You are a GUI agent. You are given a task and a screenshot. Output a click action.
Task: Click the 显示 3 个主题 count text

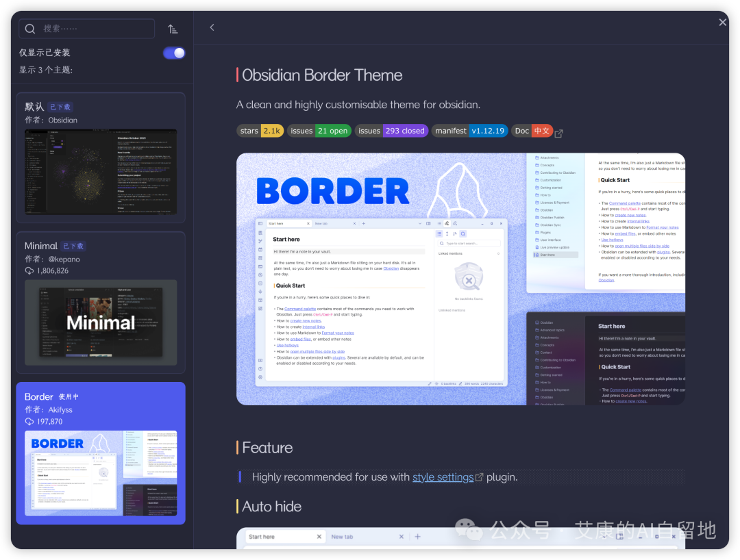click(46, 71)
